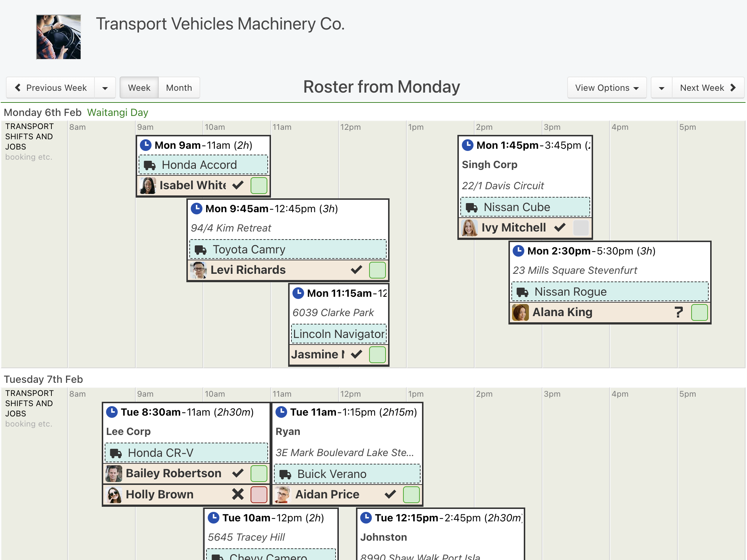
Task: Click the truck icon beside Buick Verano
Action: pos(285,474)
